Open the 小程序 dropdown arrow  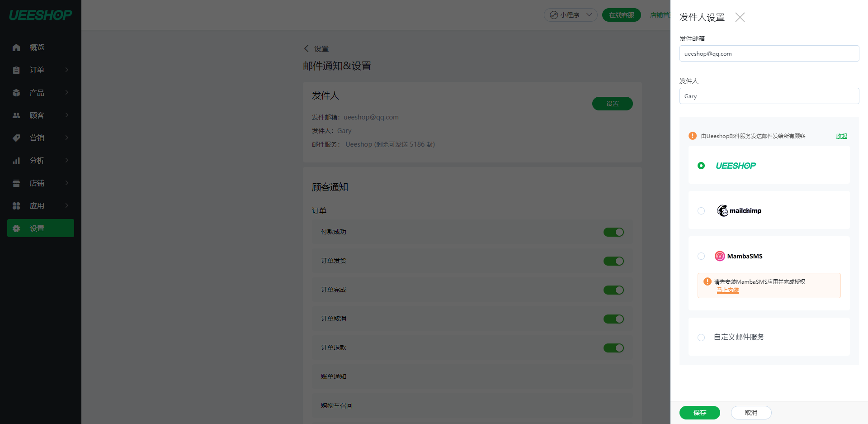589,15
